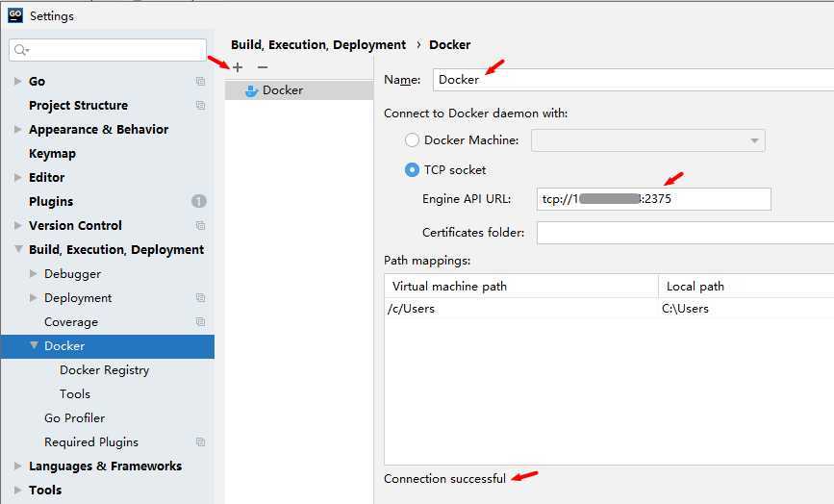Click the Virtual machine path column header

pos(521,286)
